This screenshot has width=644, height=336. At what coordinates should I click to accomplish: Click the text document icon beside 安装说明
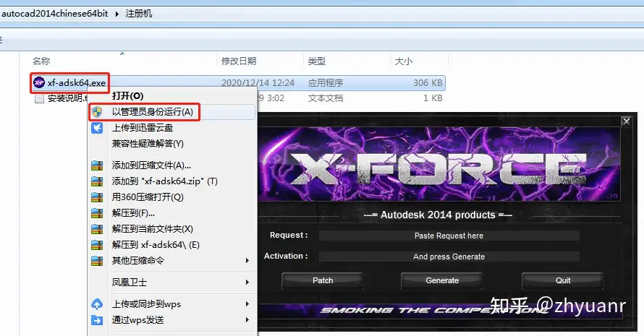[39, 98]
